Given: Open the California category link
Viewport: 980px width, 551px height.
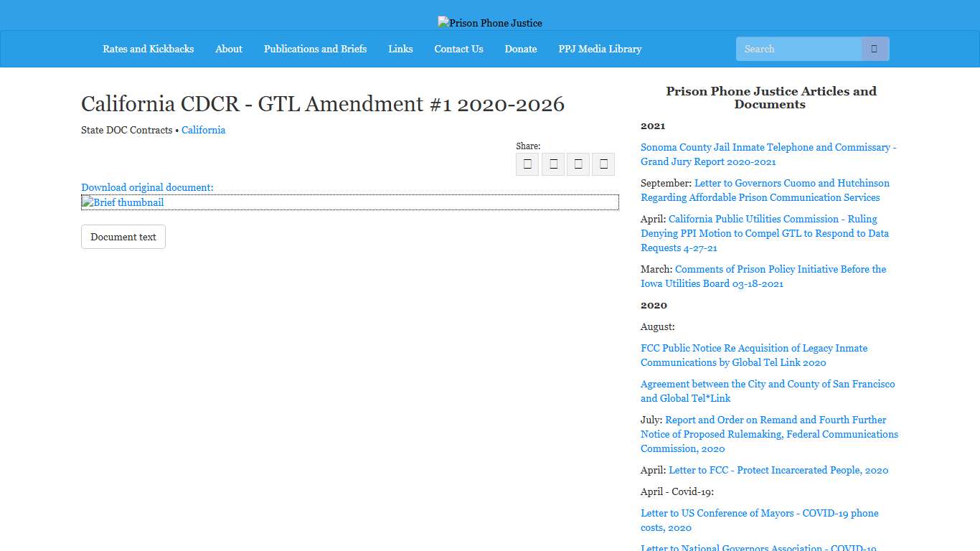Looking at the screenshot, I should click(203, 130).
